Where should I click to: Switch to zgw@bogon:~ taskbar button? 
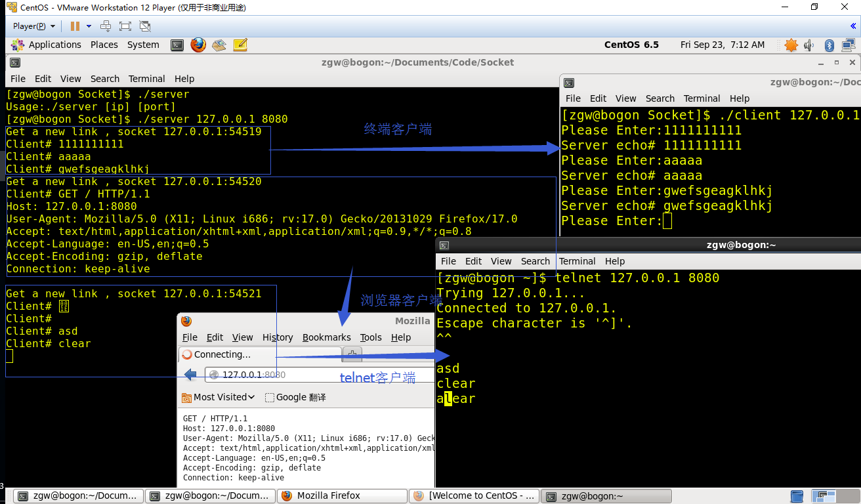point(608,496)
